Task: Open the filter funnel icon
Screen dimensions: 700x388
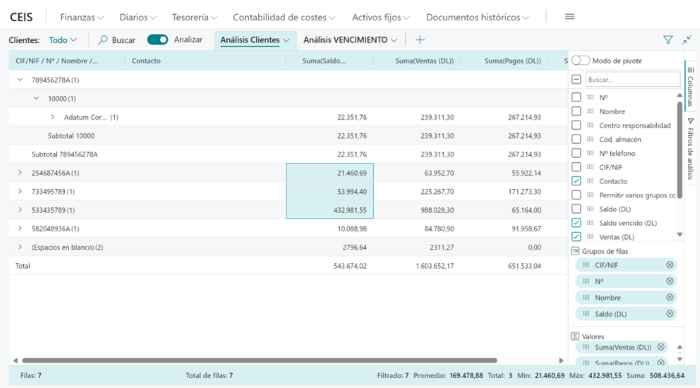Action: pos(668,40)
